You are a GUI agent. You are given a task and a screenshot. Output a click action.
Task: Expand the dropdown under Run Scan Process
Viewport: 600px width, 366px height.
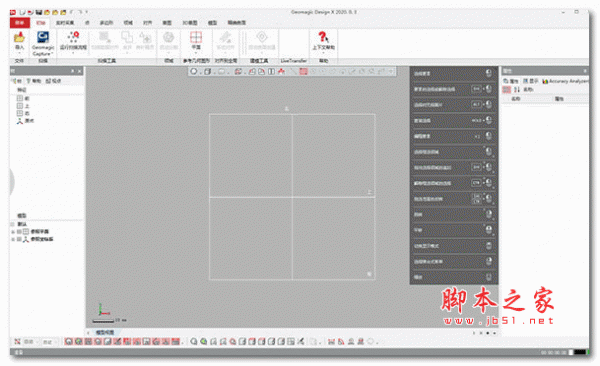point(73,53)
